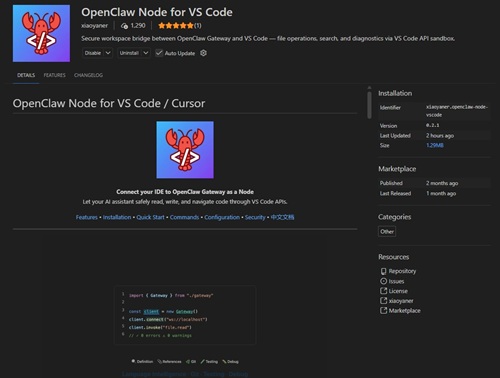This screenshot has width=500, height=378.
Task: Click the Repository icon under Resources
Action: click(384, 271)
